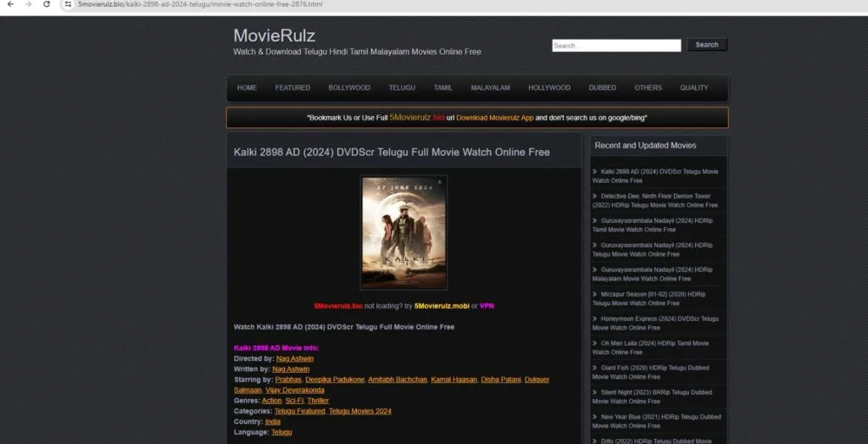Open Nag Ashwin link beside Written by
The width and height of the screenshot is (868, 444).
(x=292, y=369)
